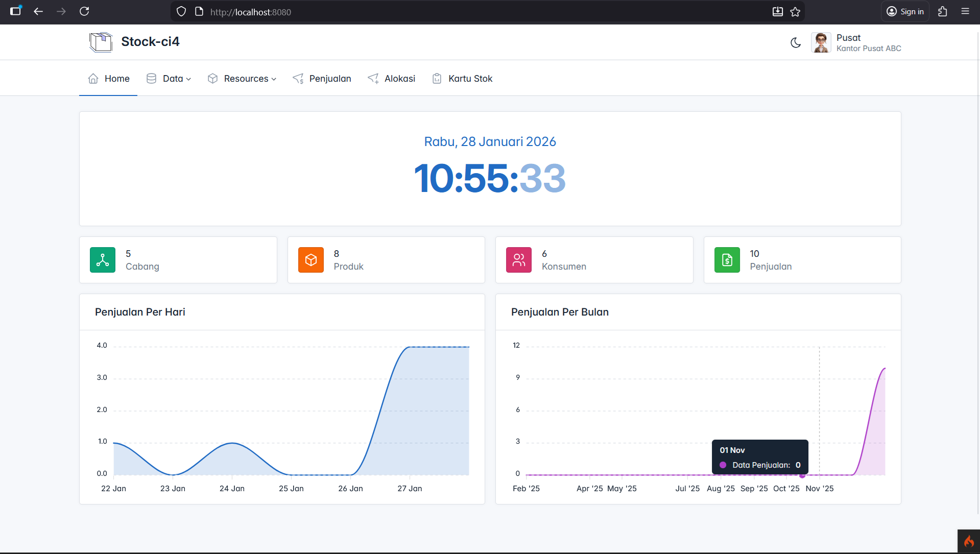Image resolution: width=980 pixels, height=554 pixels.
Task: Click the Penjualan Per Bulan heading
Action: pos(560,312)
